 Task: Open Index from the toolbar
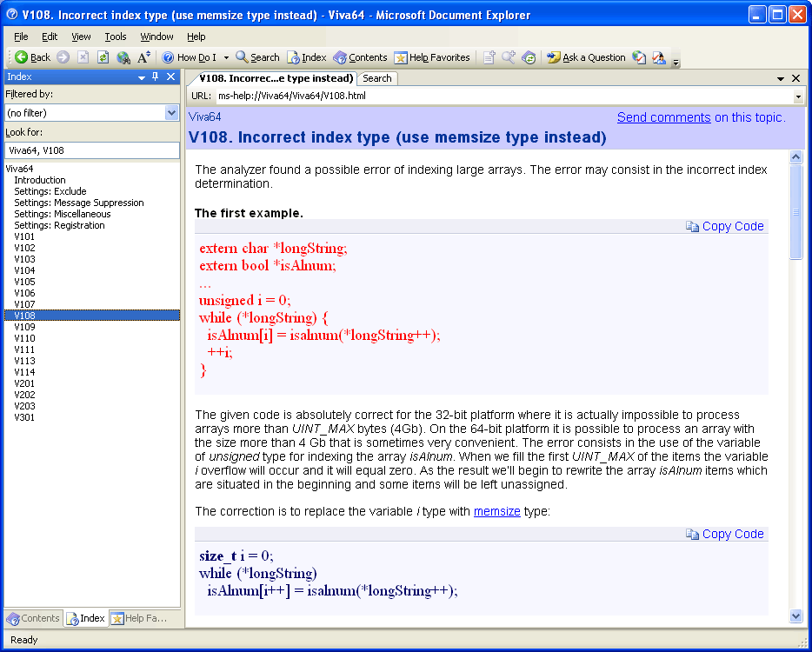(307, 57)
